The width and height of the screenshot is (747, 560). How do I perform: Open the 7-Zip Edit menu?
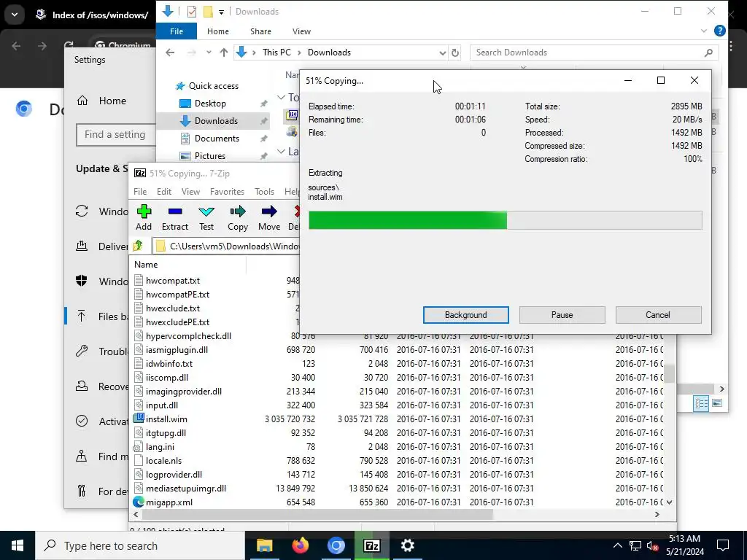[164, 192]
